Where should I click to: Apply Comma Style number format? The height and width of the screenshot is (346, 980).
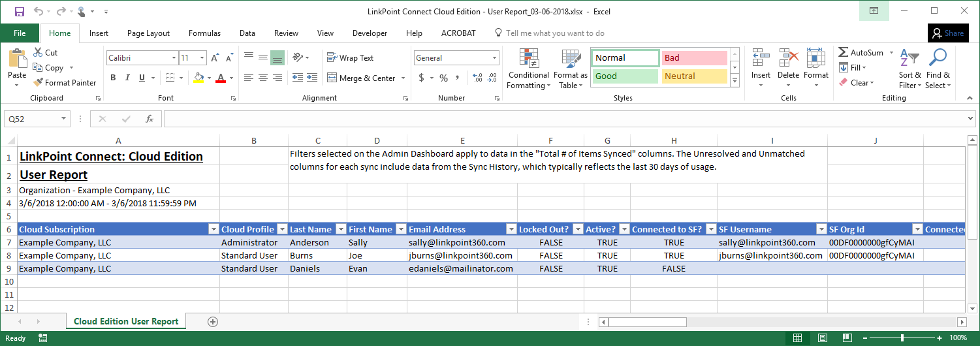[458, 78]
